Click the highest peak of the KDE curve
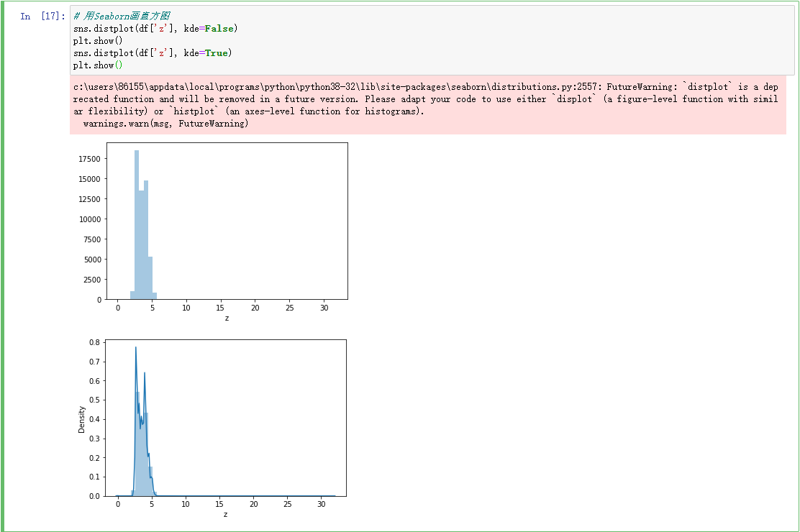800x532 pixels. (136, 348)
